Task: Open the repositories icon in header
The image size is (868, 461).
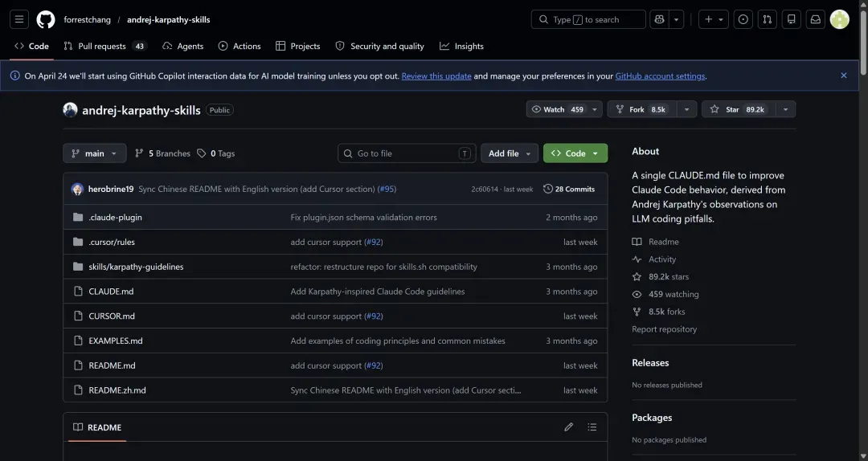Action: coord(792,19)
